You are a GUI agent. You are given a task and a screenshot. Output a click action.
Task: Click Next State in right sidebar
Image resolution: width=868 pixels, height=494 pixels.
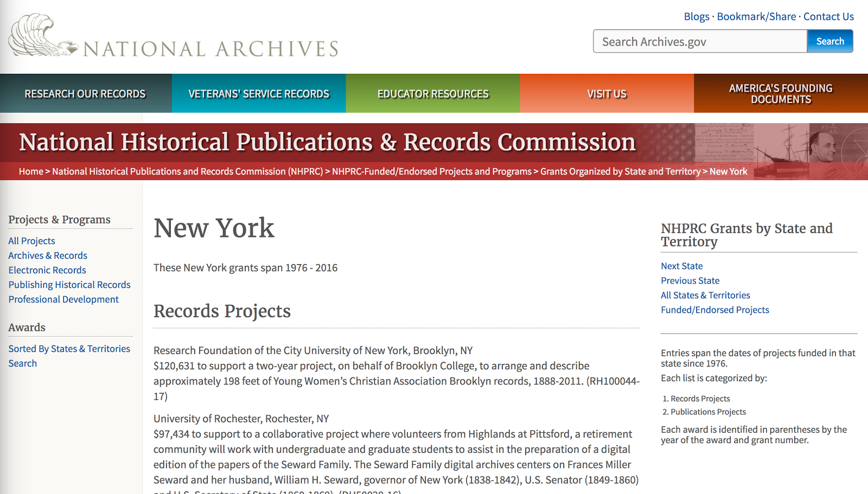(x=681, y=266)
